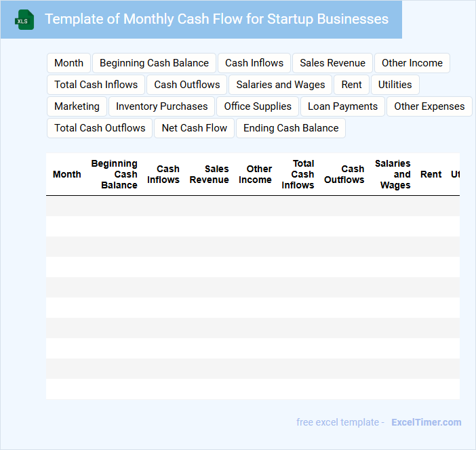Pick the Salaries and Wages tag

pyautogui.click(x=281, y=85)
